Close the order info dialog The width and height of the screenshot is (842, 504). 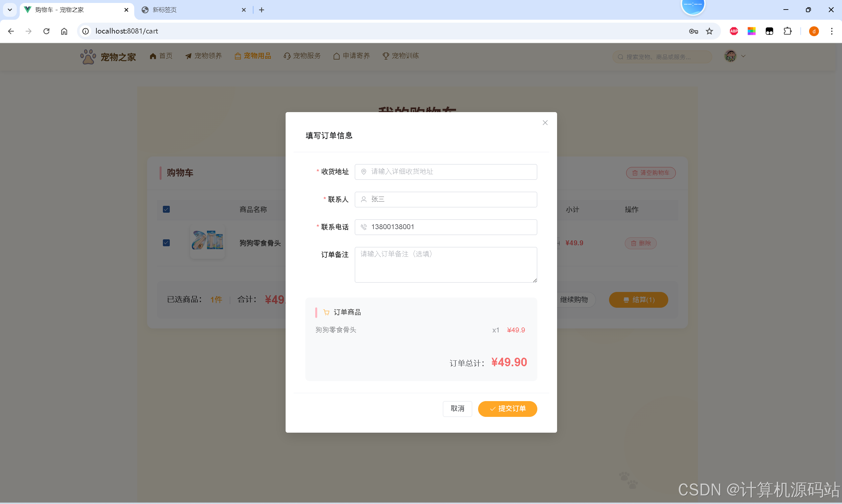(545, 123)
